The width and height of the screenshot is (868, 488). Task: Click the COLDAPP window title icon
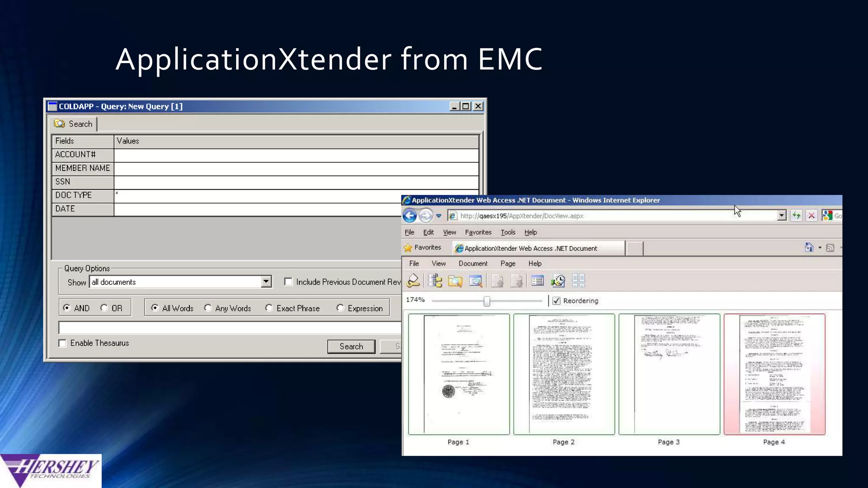53,106
